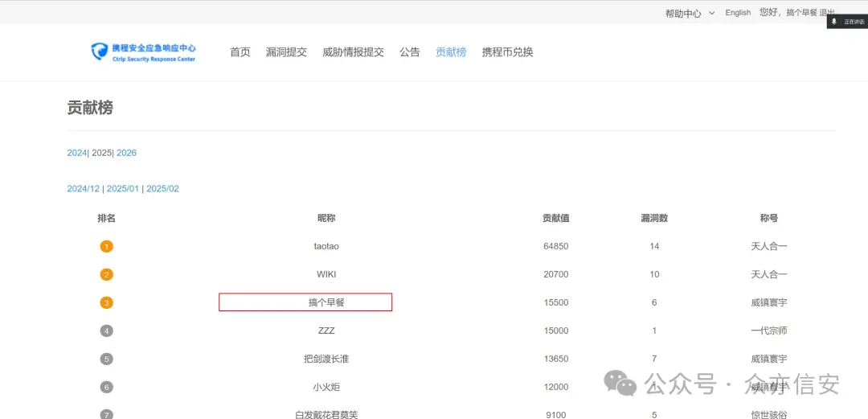This screenshot has height=419, width=868.
Task: Click the 漏洞数 column header
Action: [x=654, y=219]
